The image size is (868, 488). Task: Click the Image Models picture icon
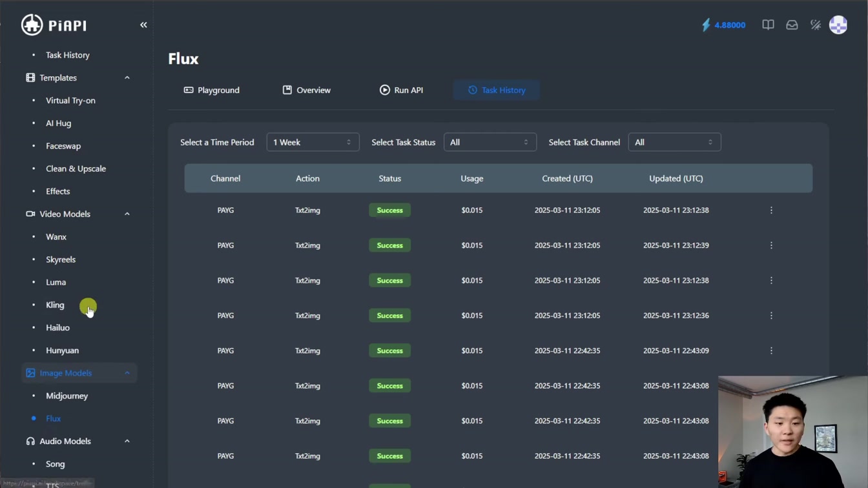tap(30, 373)
